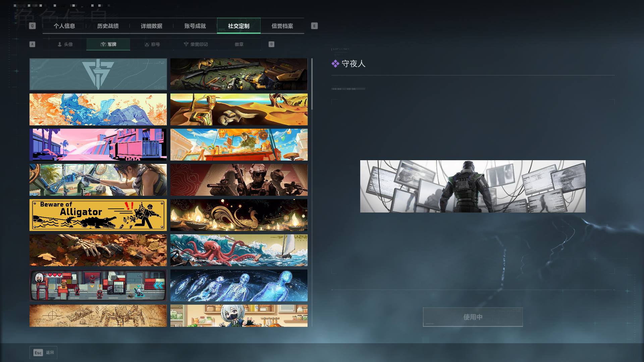Click the D key icon after sub-tabs
644x362 pixels.
tap(271, 44)
